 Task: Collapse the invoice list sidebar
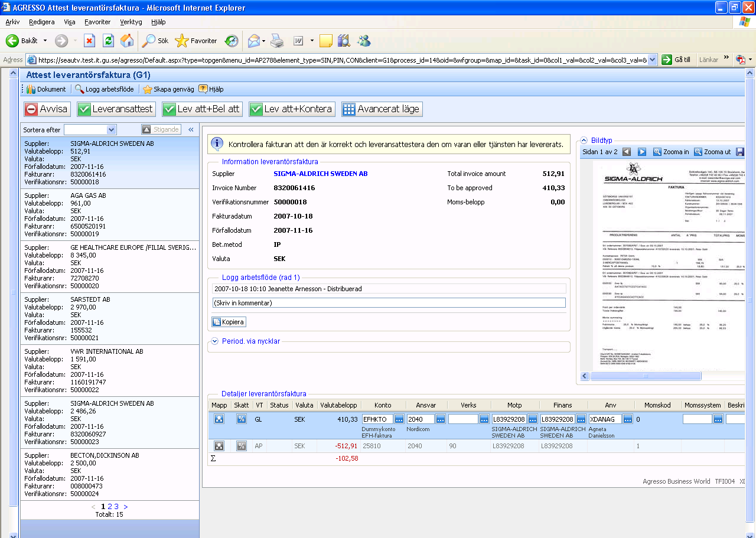click(191, 129)
